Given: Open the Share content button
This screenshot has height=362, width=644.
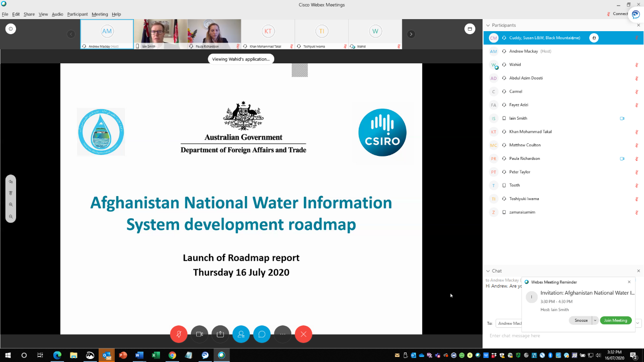Looking at the screenshot, I should [x=220, y=334].
